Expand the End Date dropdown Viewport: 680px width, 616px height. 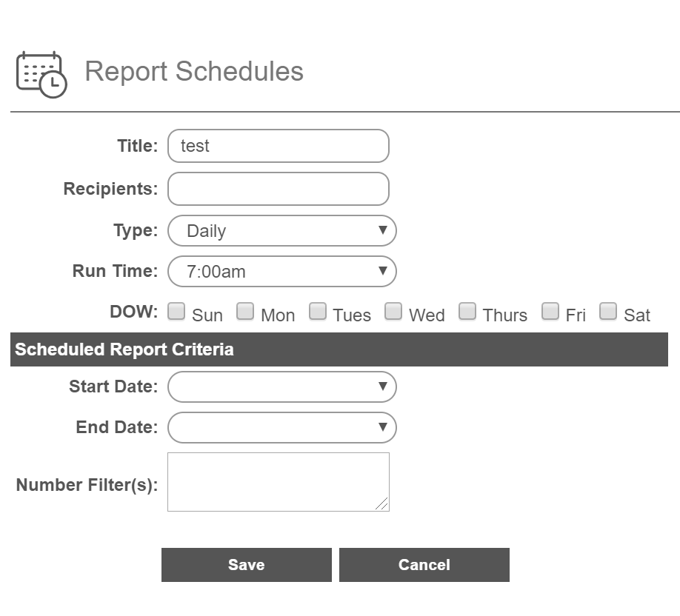point(282,427)
